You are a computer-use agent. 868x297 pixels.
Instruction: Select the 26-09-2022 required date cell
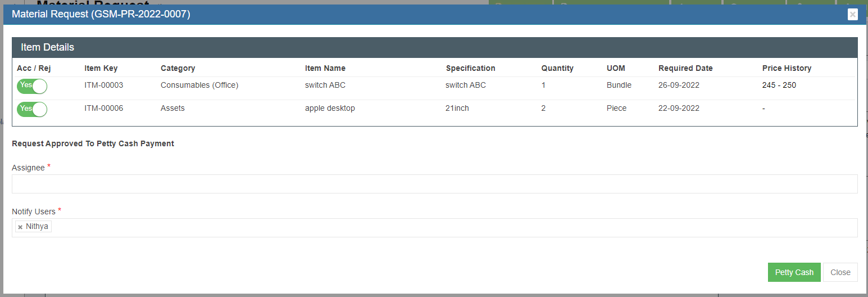pos(679,85)
